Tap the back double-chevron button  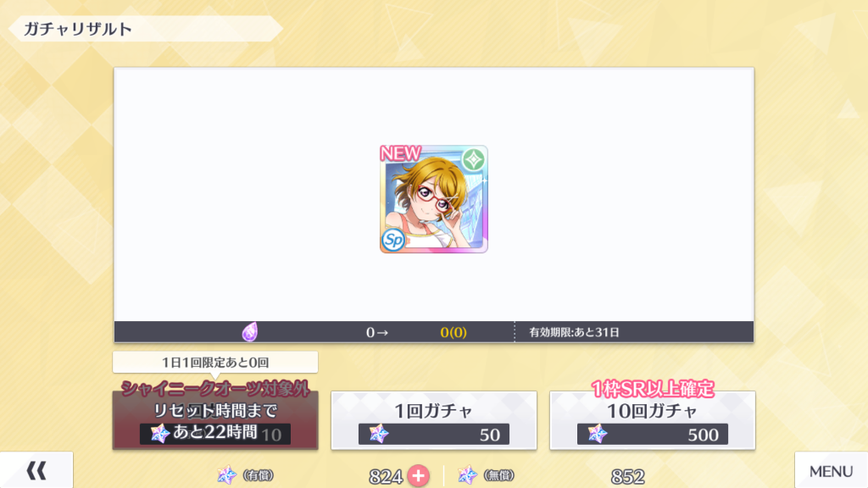click(36, 470)
